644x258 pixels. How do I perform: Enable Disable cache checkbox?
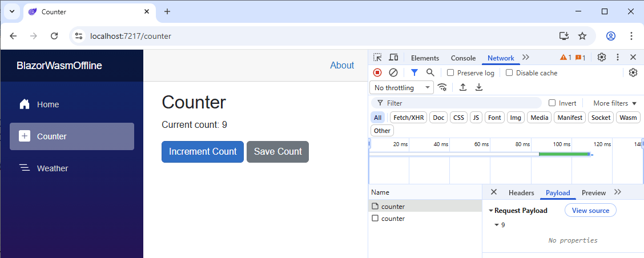[x=509, y=72]
